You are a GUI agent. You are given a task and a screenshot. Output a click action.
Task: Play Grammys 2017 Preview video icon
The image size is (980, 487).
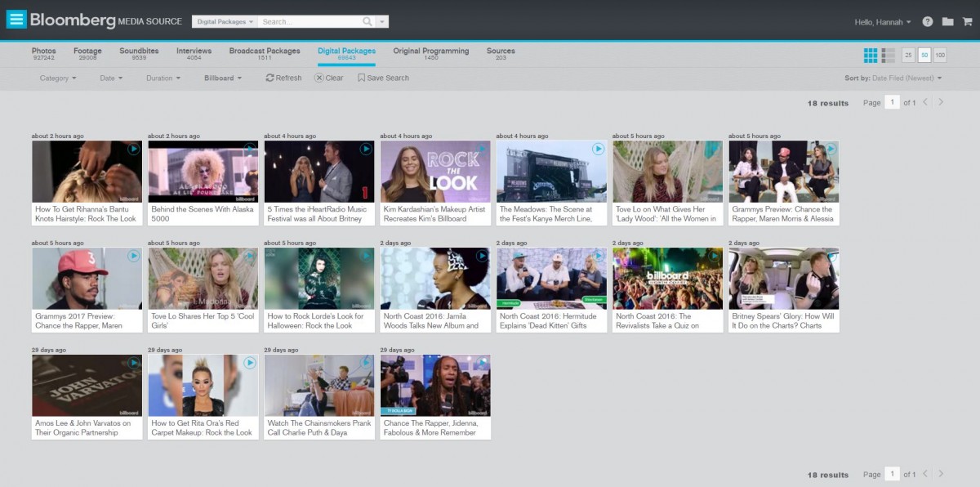coord(134,256)
